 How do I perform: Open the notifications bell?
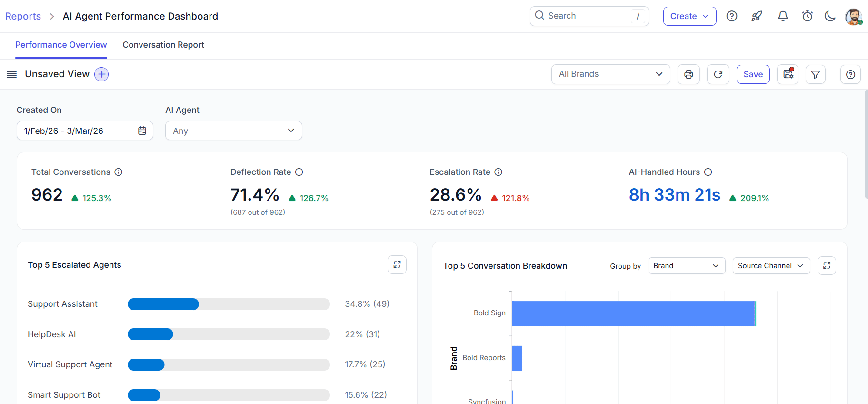point(783,16)
